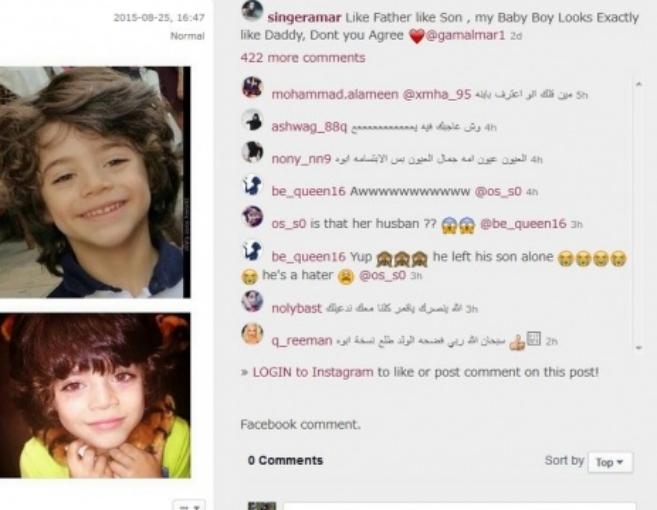This screenshot has width=657, height=510.
Task: Click nony_nn9's avatar icon
Action: click(253, 152)
